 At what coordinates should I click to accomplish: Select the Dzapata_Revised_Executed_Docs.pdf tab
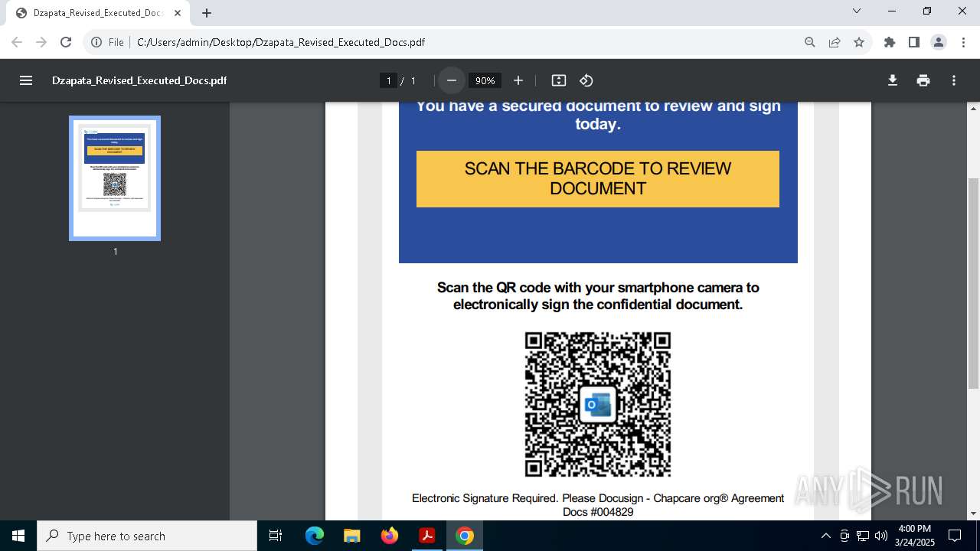(x=98, y=13)
